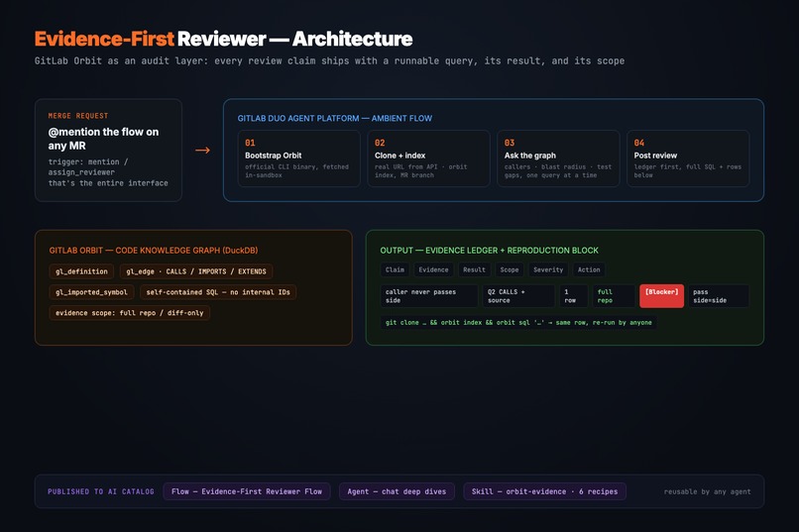Click the 'pass side=side' action cell

click(719, 296)
